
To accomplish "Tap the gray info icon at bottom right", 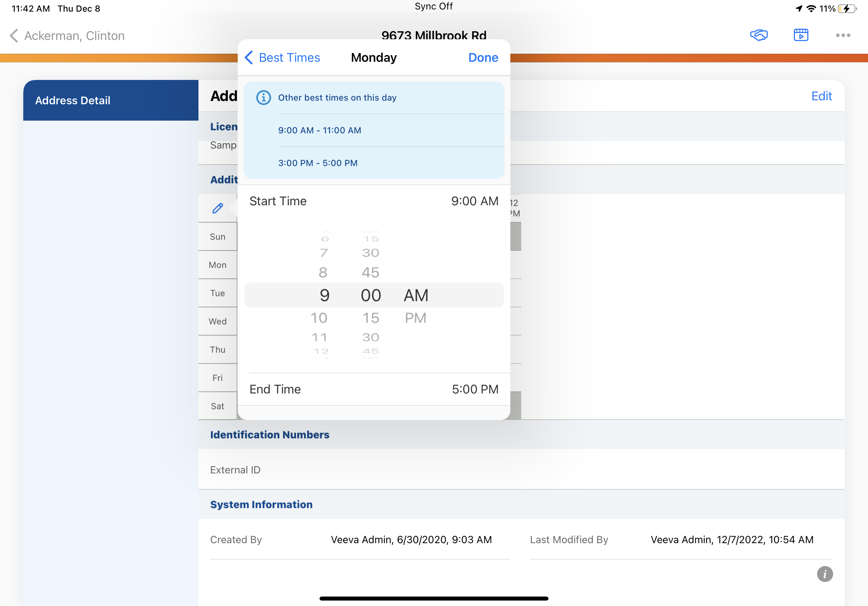I will tap(824, 574).
